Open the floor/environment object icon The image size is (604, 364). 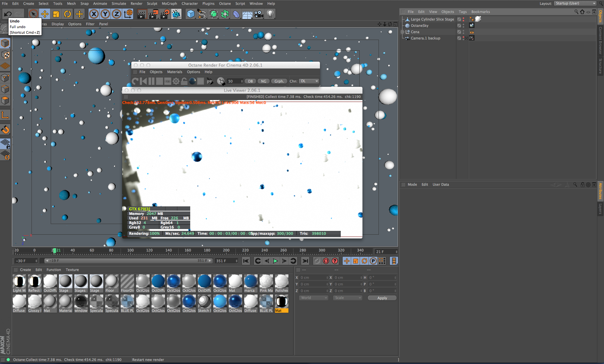(248, 14)
